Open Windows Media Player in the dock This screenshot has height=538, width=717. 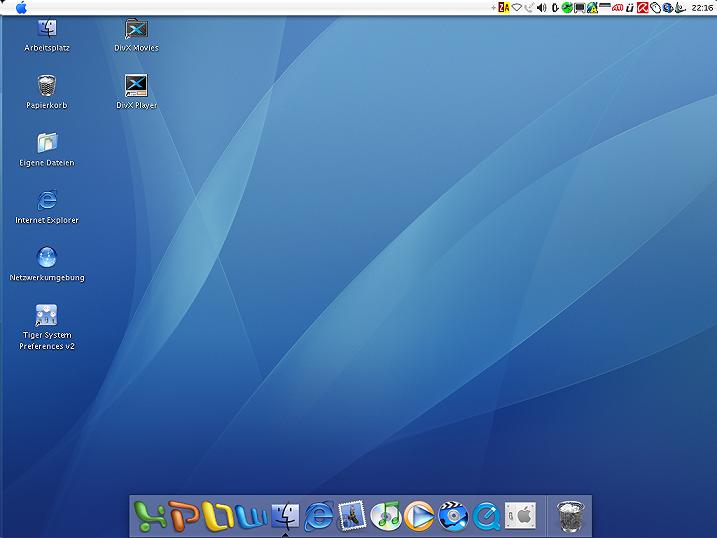(419, 515)
